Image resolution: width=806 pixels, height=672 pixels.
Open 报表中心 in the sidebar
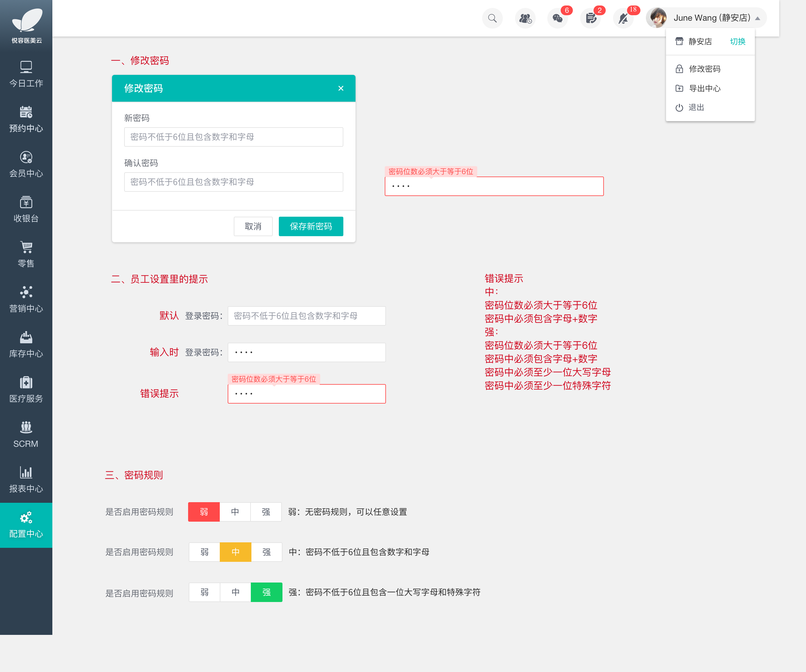click(26, 480)
